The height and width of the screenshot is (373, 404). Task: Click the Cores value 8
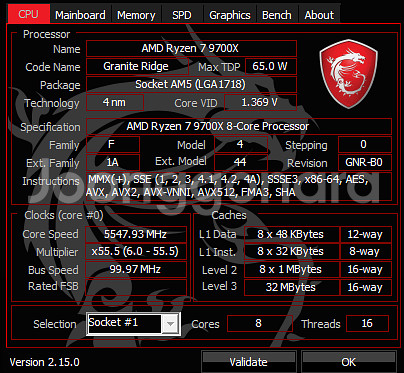pos(260,323)
